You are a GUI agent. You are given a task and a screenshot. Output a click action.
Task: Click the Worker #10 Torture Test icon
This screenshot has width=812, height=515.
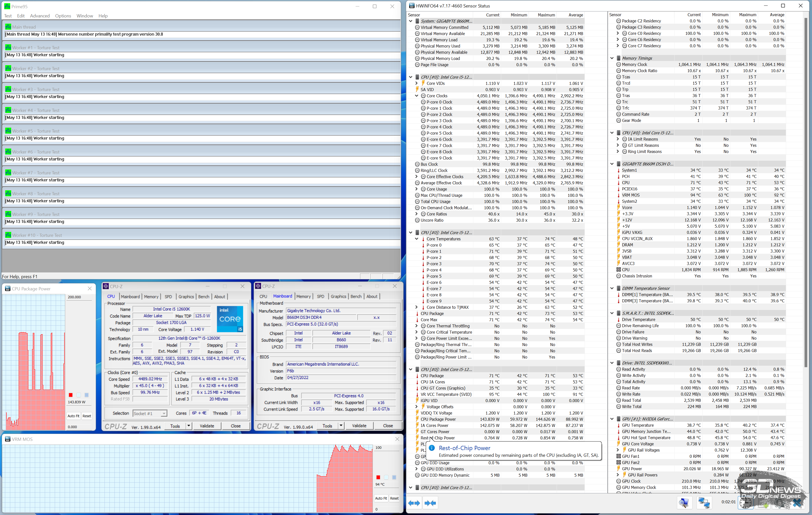(x=8, y=235)
